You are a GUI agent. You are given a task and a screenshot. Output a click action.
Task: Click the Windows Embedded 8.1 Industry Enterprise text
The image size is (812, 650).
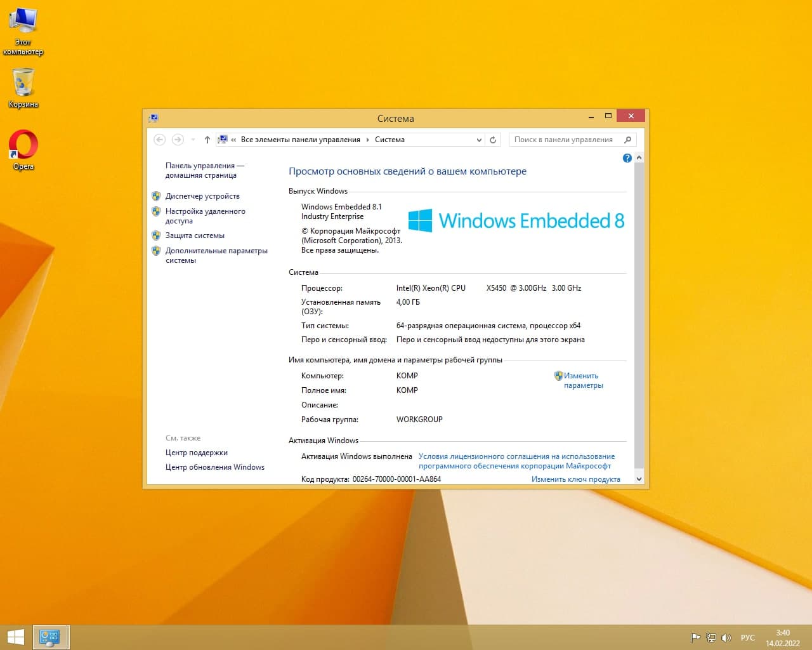(341, 211)
